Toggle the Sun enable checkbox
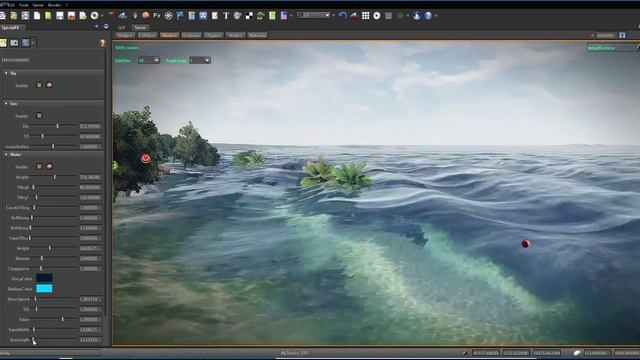 point(39,116)
